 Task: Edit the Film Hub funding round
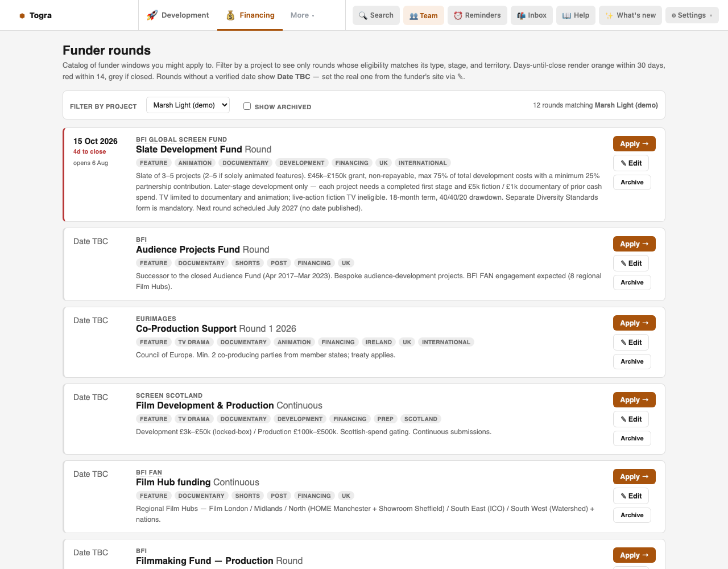click(x=631, y=496)
